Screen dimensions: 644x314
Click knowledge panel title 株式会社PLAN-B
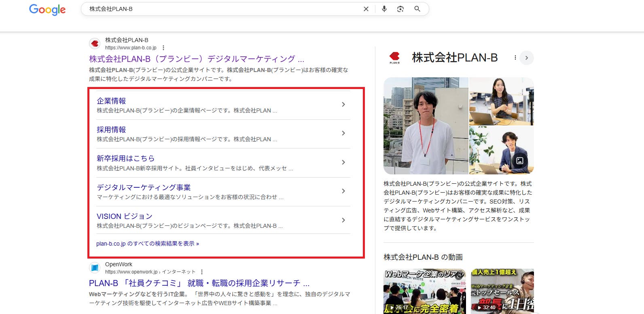pos(455,57)
